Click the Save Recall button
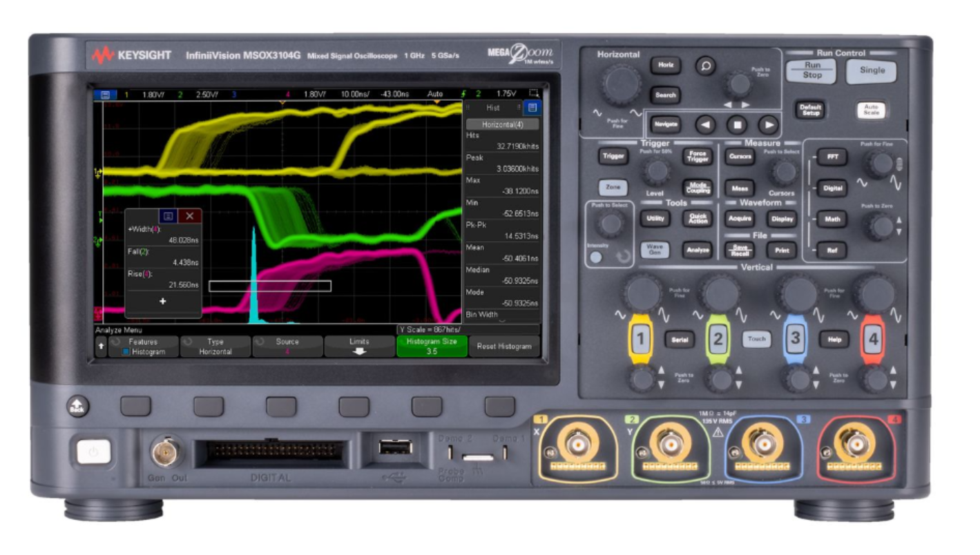This screenshot has width=980, height=555. pos(739,249)
